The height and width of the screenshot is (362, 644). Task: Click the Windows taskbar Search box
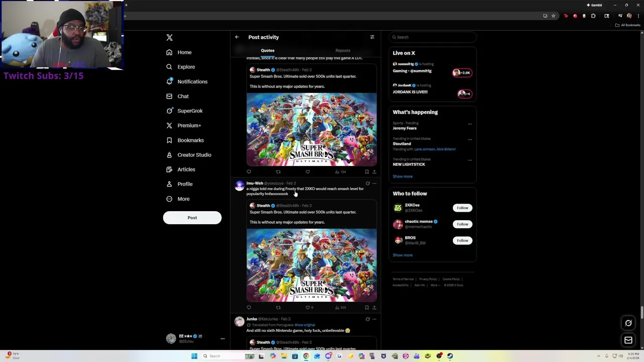click(x=222, y=356)
